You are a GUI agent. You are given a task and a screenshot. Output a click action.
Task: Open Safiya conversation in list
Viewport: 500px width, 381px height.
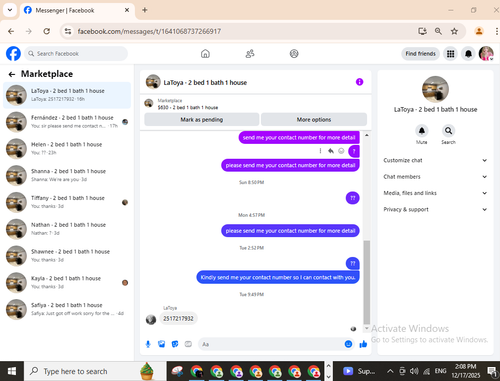(x=67, y=309)
